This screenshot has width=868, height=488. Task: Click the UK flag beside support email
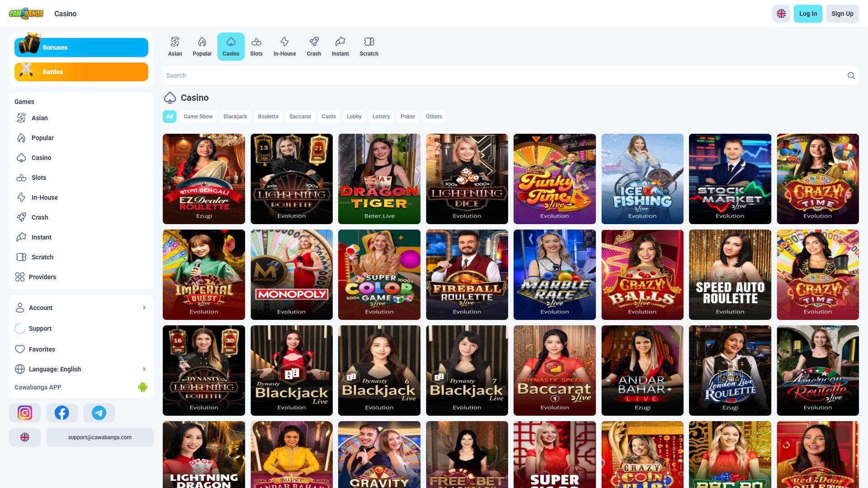[x=25, y=437]
